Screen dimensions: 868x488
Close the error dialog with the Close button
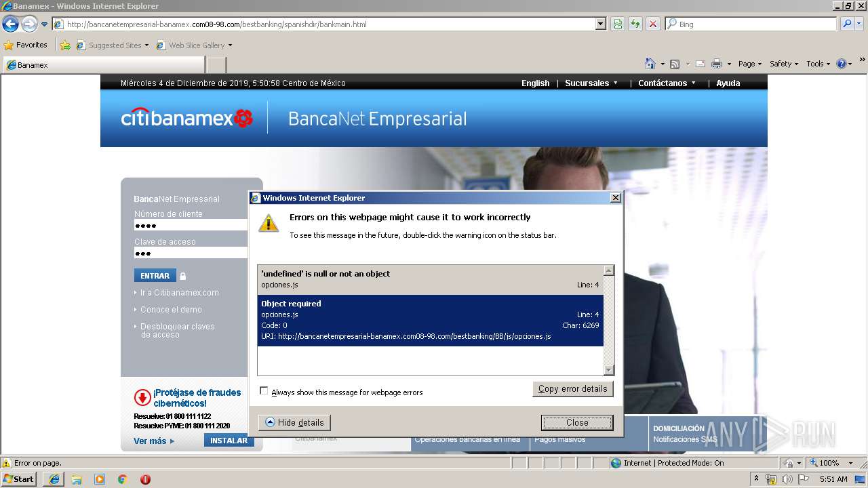pos(577,422)
